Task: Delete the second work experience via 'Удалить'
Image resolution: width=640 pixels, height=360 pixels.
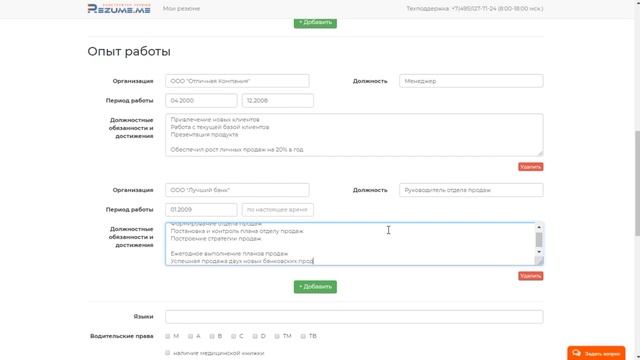Action: pyautogui.click(x=531, y=276)
